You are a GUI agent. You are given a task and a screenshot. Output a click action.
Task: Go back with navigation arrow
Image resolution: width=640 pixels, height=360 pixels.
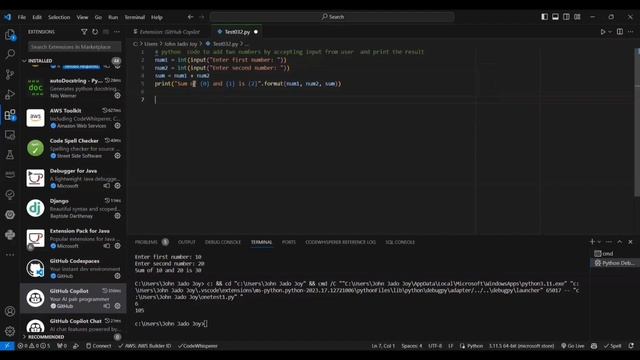tap(190, 17)
